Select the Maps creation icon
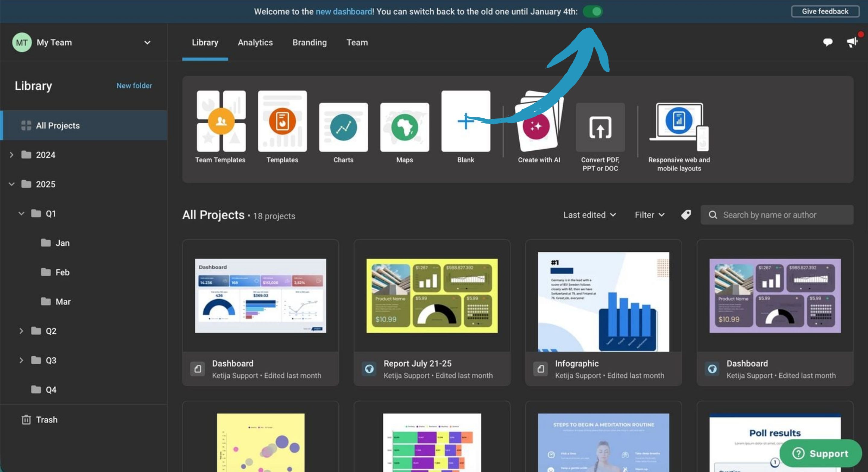The height and width of the screenshot is (472, 868). click(x=404, y=127)
